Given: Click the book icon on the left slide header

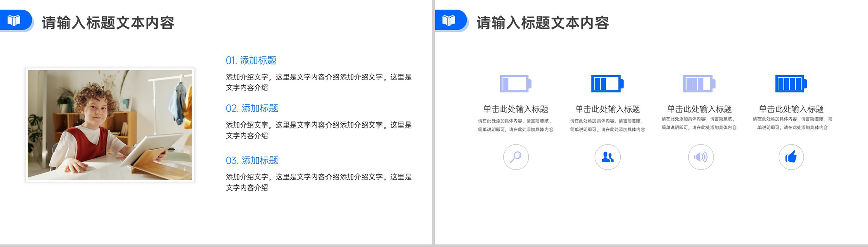Looking at the screenshot, I should pyautogui.click(x=14, y=20).
